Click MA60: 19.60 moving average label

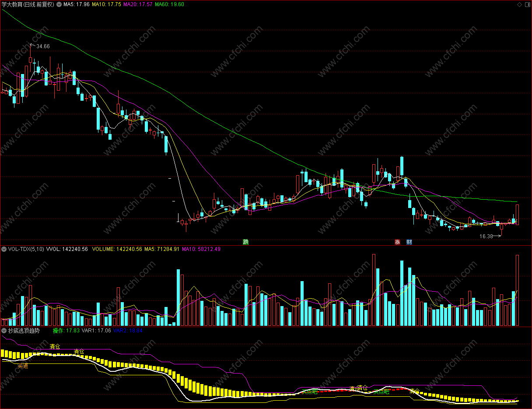point(169,4)
